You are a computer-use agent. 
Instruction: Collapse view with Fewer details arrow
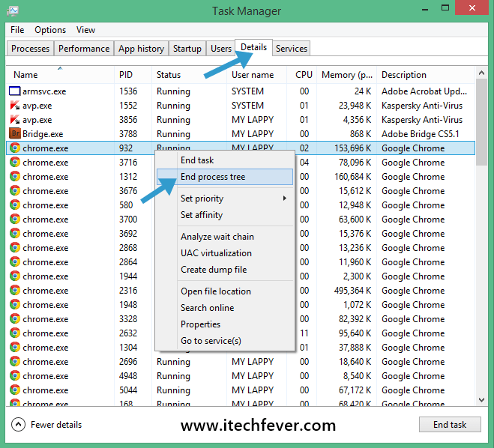(x=18, y=424)
